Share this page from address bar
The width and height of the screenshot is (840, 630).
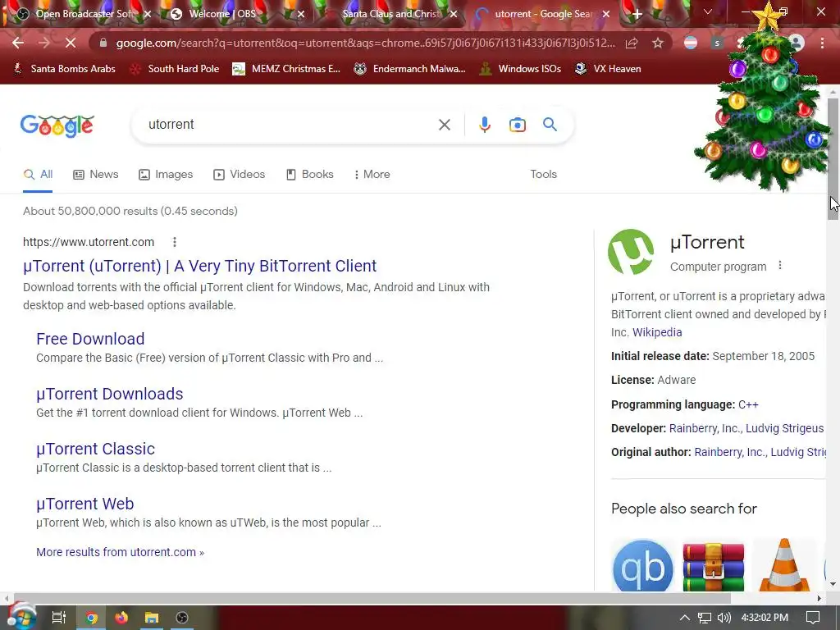pyautogui.click(x=632, y=43)
